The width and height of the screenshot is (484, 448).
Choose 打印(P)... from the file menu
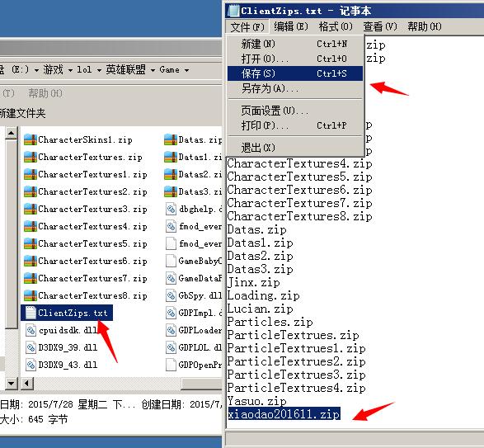[295, 125]
